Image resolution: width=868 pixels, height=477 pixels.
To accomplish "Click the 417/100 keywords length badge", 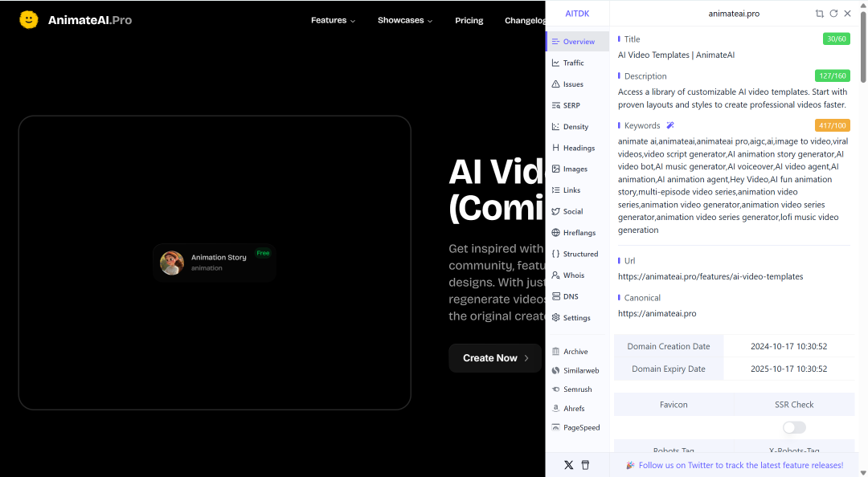I will tap(832, 125).
